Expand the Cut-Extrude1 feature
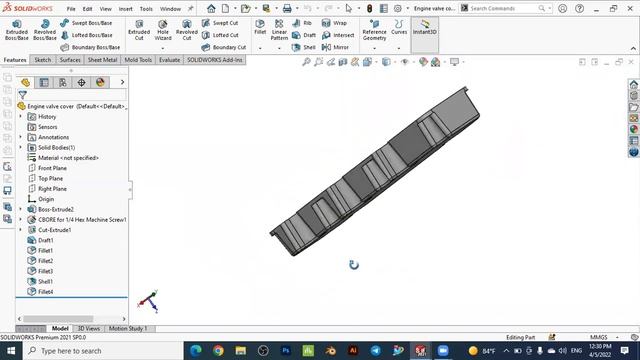This screenshot has width=640, height=360. (x=20, y=230)
